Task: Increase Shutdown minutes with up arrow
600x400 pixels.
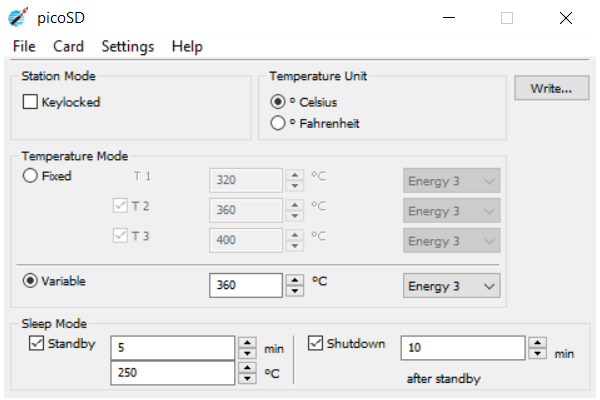Action: pos(539,342)
